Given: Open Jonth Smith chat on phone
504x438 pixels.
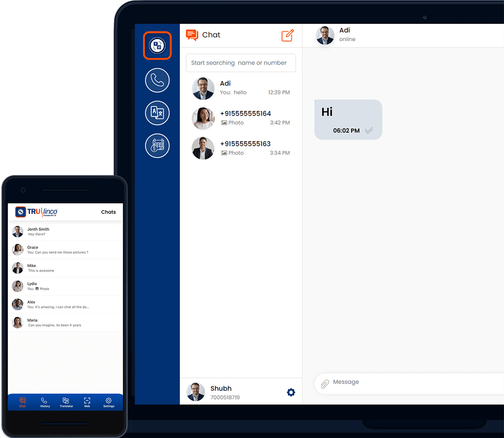Looking at the screenshot, I should point(65,232).
